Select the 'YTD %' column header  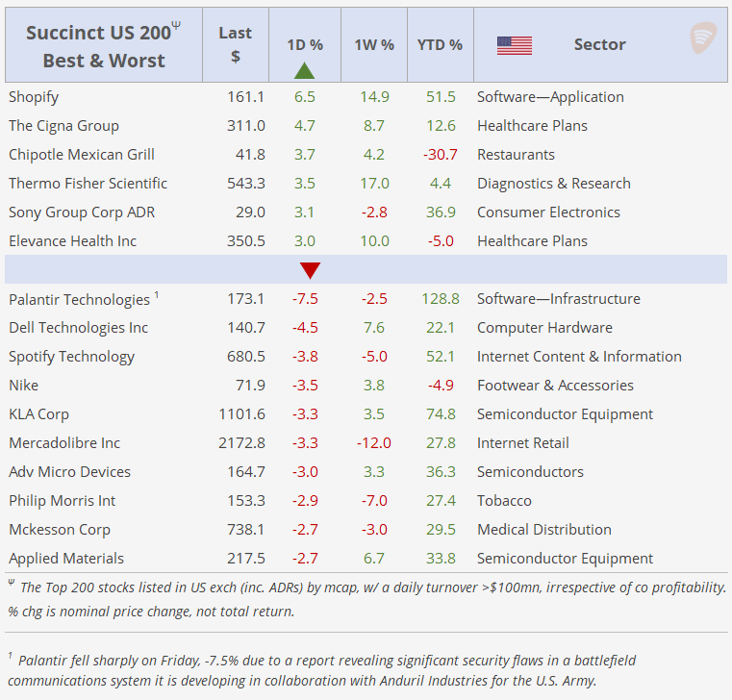pos(440,45)
